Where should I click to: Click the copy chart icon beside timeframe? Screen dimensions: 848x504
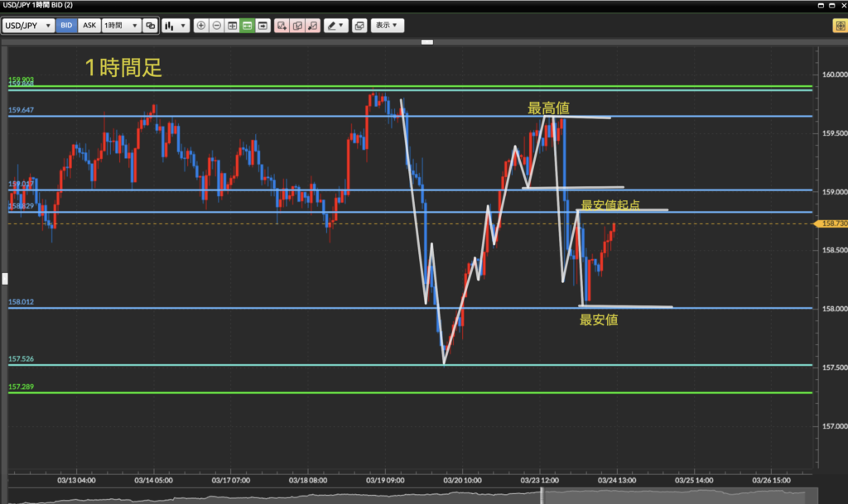click(x=150, y=26)
